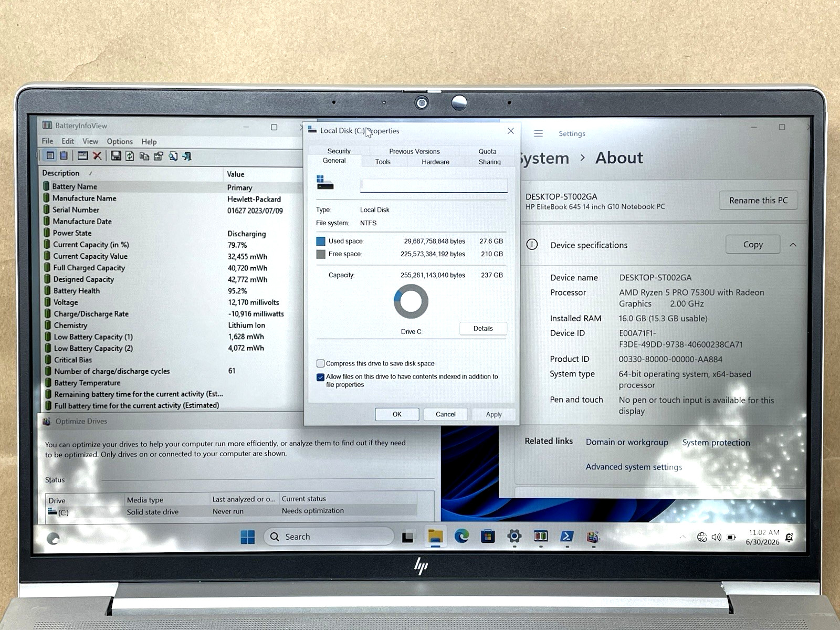Screen dimensions: 840x630
Task: Click the refresh icon in BatteryInfoView toolbar
Action: 130,156
